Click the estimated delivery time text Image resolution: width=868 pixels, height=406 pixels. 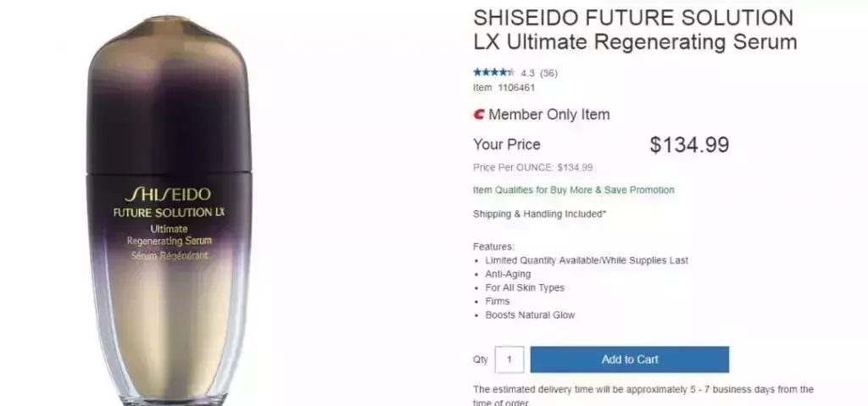click(x=643, y=396)
